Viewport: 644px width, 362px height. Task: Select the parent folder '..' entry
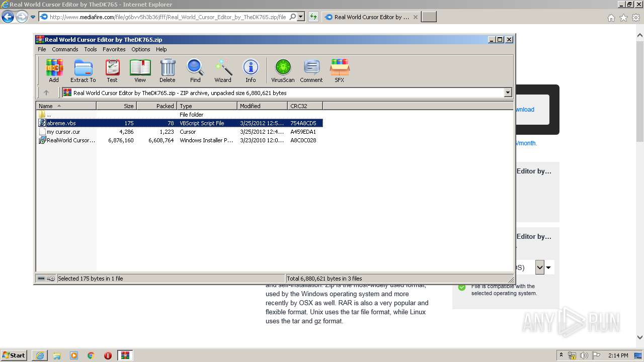pos(180,115)
